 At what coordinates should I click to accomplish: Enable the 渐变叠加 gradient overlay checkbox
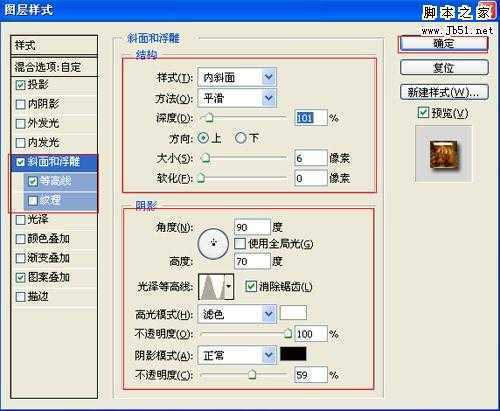click(x=21, y=258)
